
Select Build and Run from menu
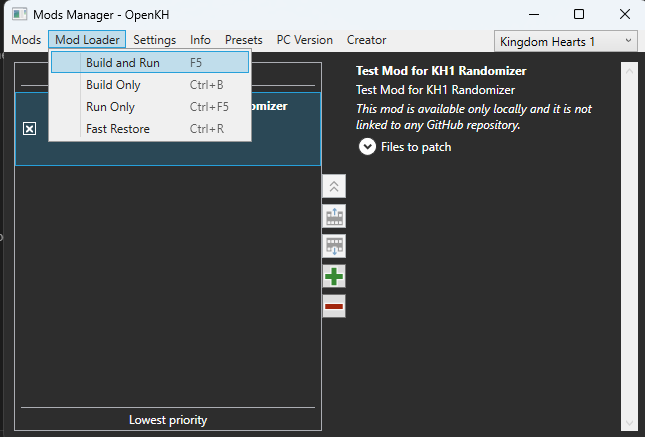click(x=150, y=63)
